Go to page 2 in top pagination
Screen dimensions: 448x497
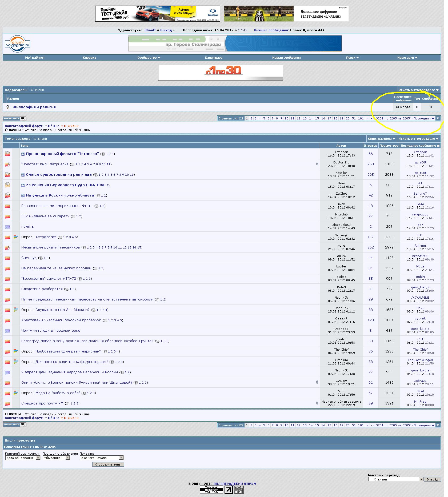pos(251,118)
